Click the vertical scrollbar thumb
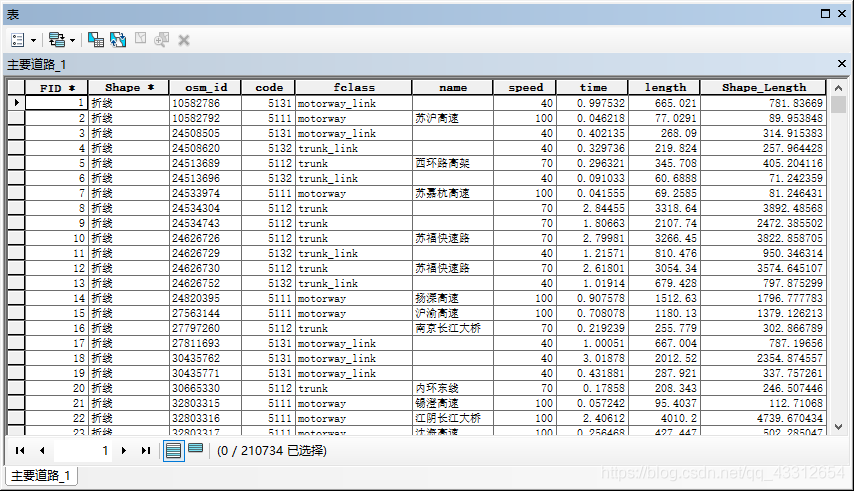Image resolution: width=854 pixels, height=491 pixels. click(839, 104)
